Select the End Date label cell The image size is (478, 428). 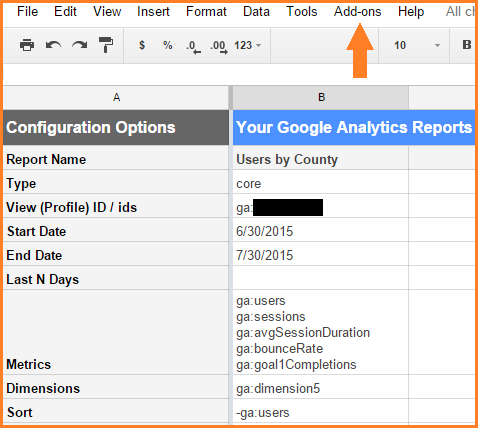[x=116, y=254]
